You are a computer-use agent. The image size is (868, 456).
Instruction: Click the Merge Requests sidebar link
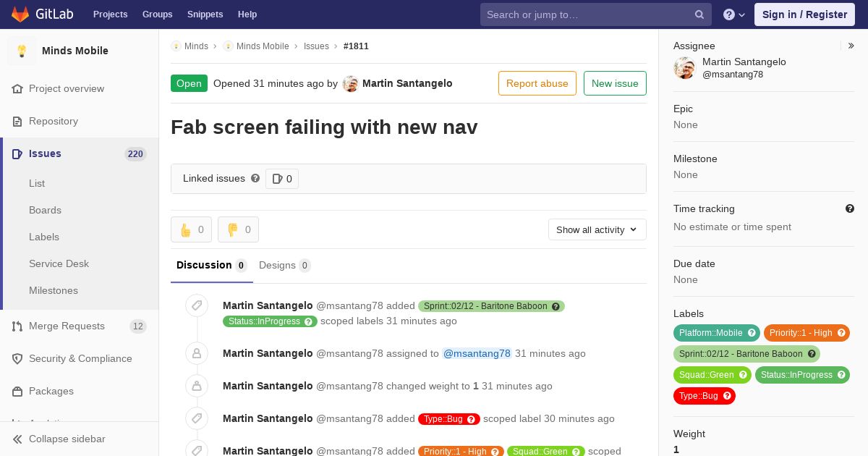click(67, 326)
